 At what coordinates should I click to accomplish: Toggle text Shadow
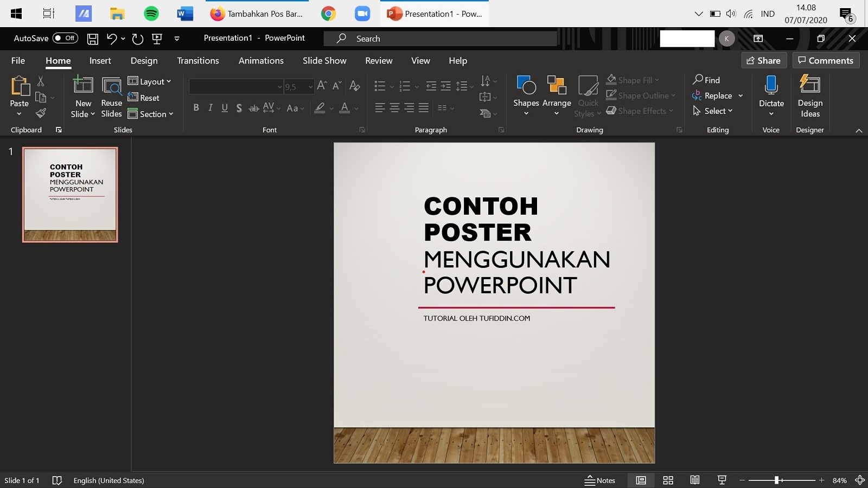pos(239,108)
